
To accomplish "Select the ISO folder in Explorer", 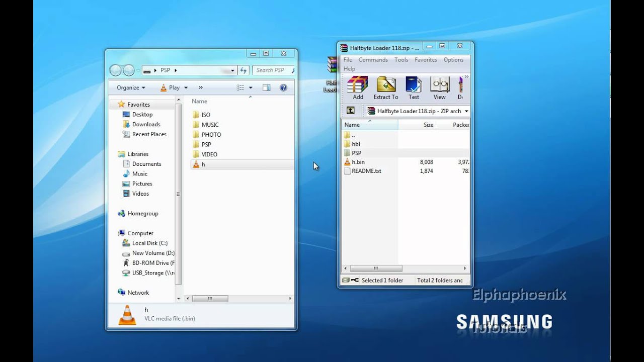I will click(201, 115).
